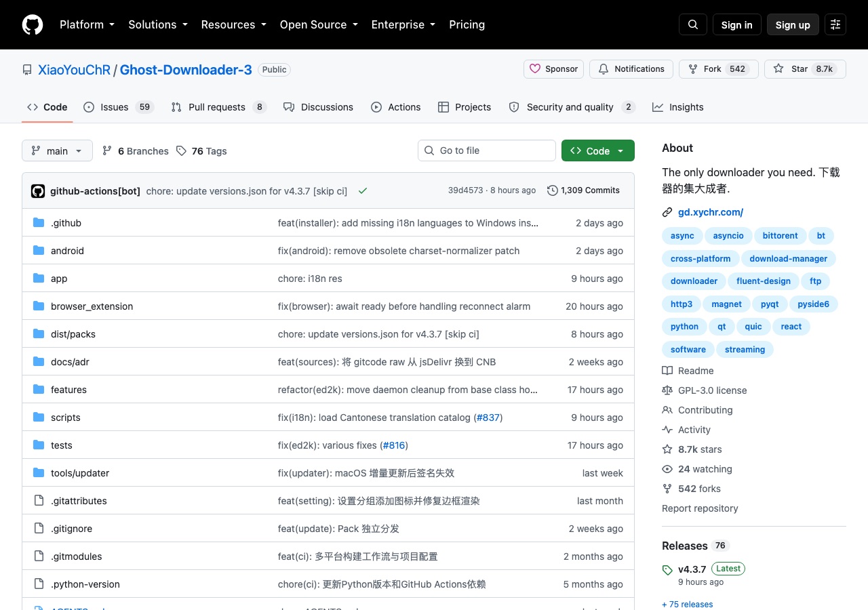This screenshot has width=868, height=610.
Task: Expand the main branch dropdown
Action: [x=57, y=150]
